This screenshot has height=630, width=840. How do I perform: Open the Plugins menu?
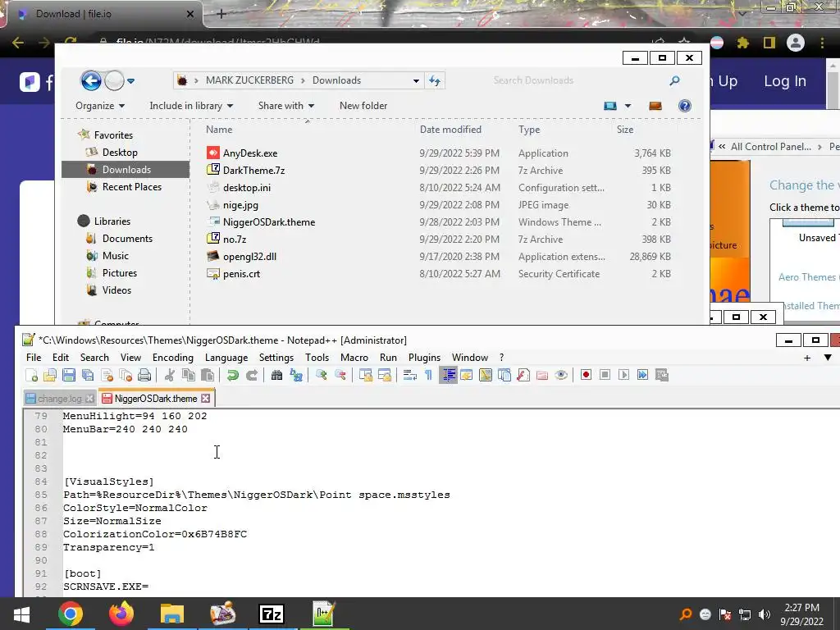tap(424, 358)
